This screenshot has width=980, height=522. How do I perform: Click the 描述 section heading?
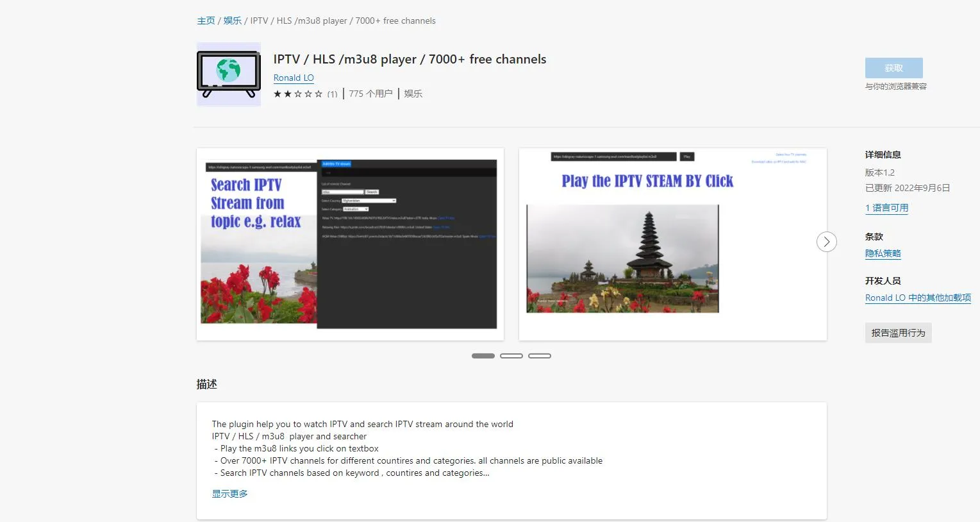pyautogui.click(x=207, y=384)
